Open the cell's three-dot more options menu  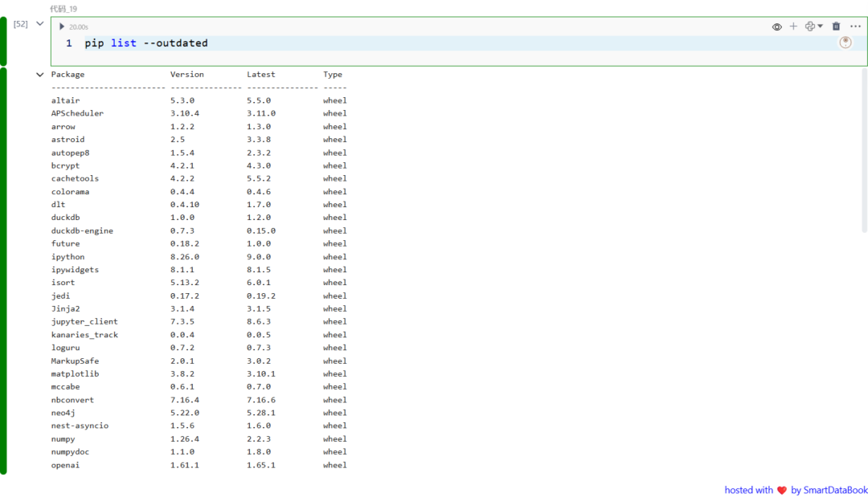pos(855,26)
